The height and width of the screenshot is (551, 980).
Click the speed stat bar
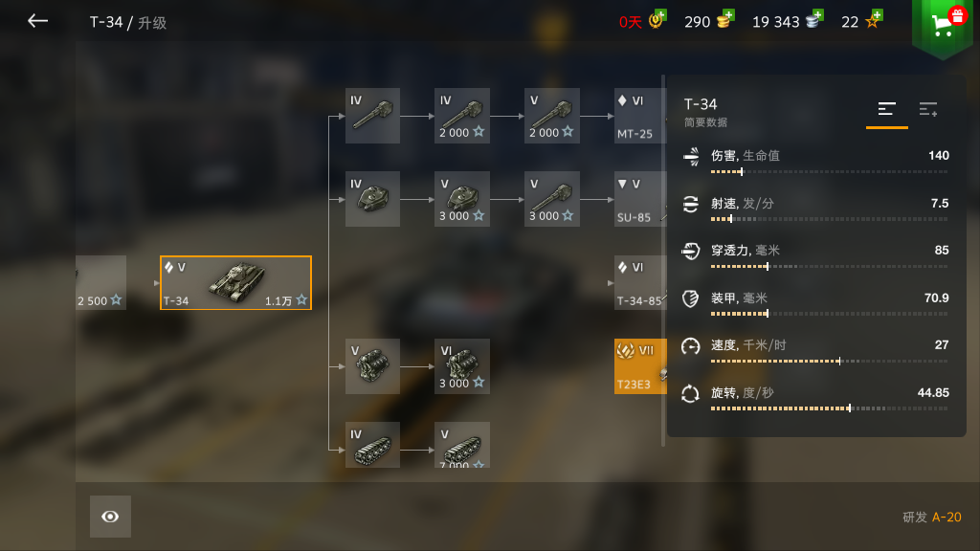coord(830,361)
